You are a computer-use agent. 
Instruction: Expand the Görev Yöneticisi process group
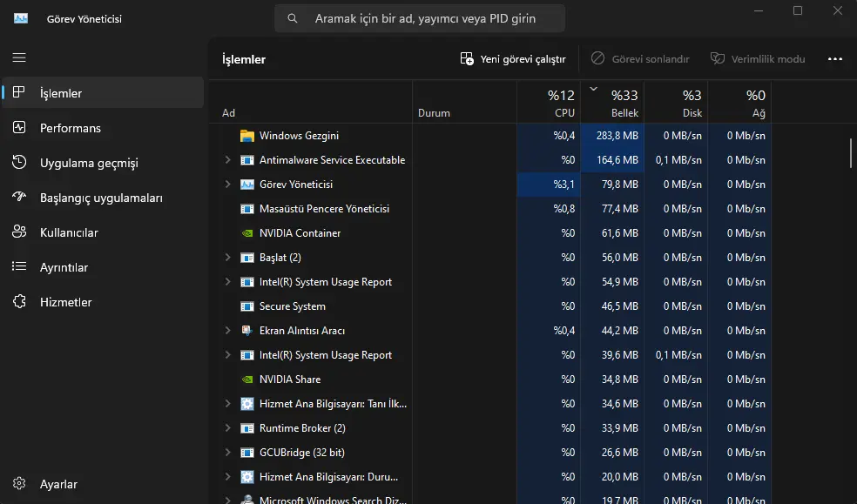coord(227,185)
